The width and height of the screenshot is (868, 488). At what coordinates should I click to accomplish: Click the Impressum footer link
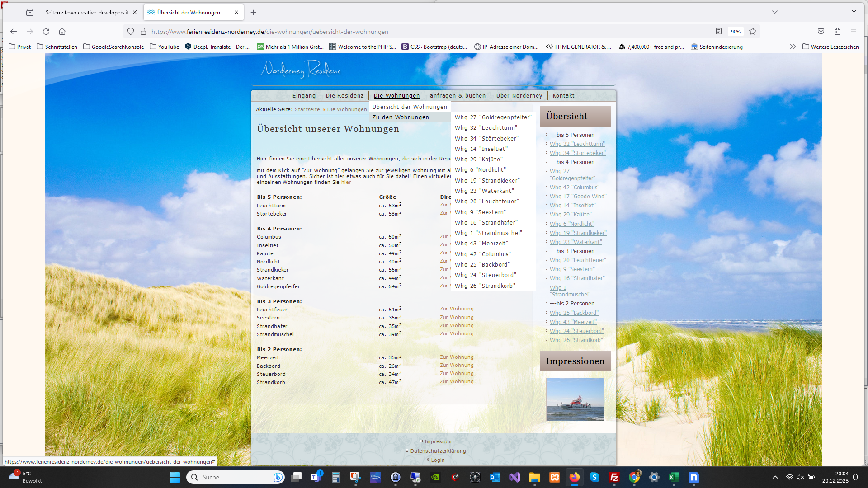coord(438,441)
